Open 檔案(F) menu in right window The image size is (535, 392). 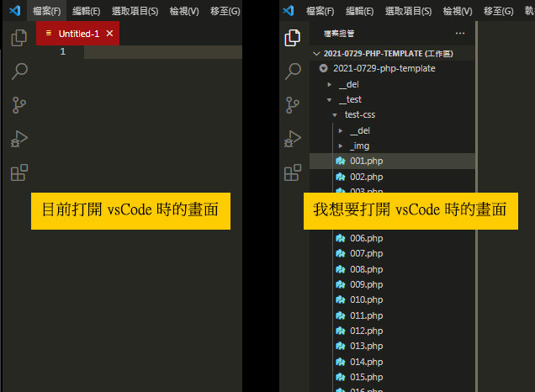click(320, 11)
